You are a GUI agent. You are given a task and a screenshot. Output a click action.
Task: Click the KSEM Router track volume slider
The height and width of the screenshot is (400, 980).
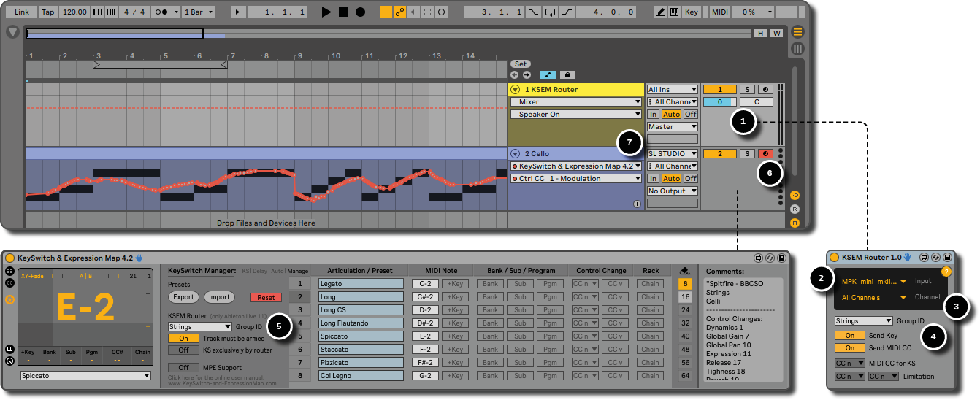pyautogui.click(x=719, y=102)
